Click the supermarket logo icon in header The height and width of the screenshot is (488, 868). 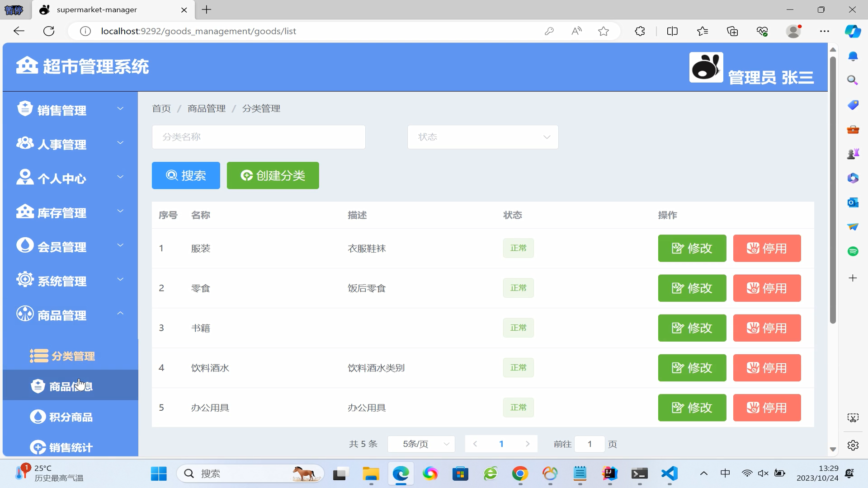[27, 66]
